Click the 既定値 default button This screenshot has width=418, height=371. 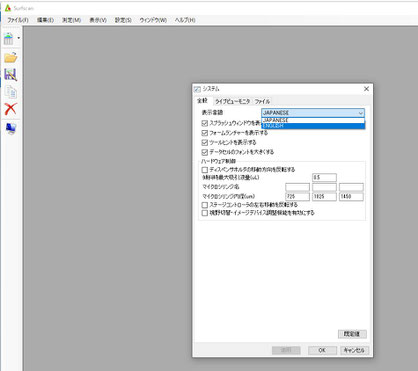[352, 334]
